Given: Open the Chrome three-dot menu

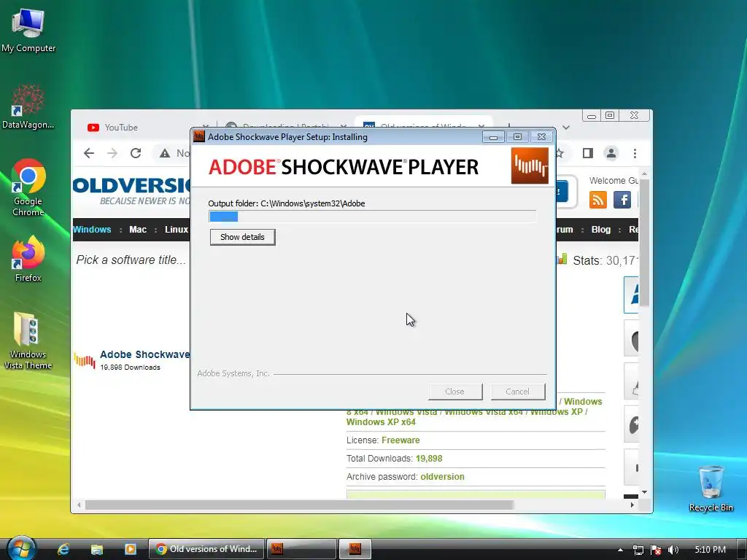Looking at the screenshot, I should [635, 153].
